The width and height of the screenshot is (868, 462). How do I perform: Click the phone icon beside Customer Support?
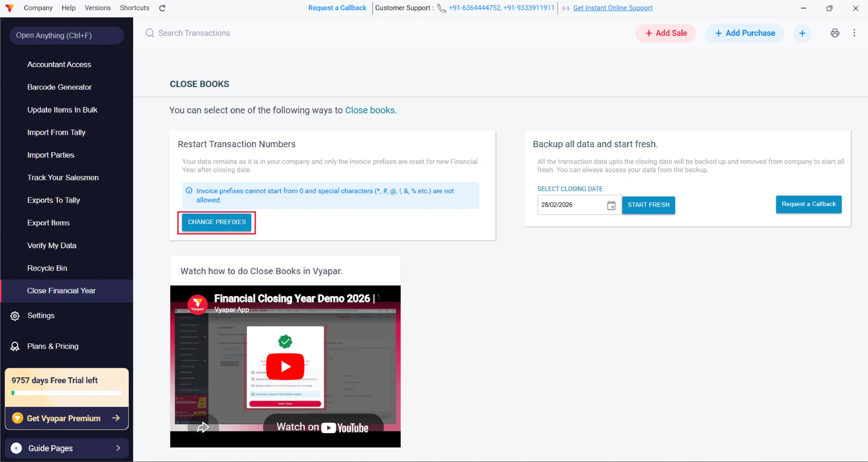(441, 8)
